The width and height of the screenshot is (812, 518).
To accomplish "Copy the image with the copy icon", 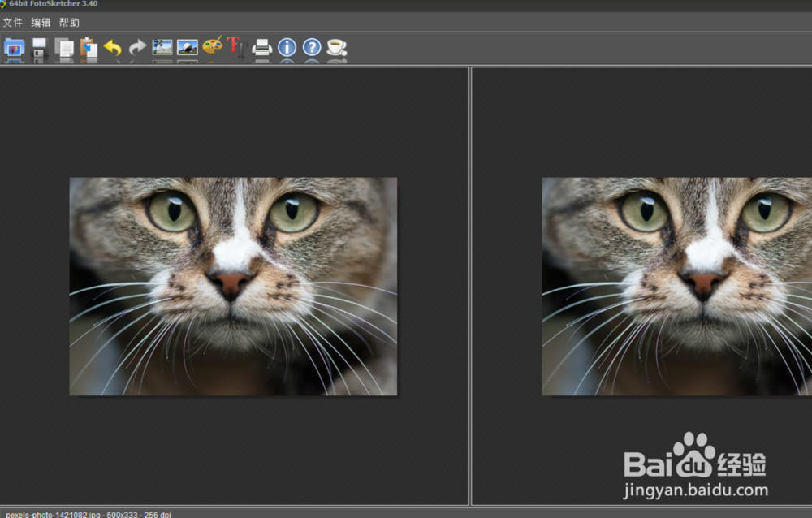I will click(x=64, y=48).
